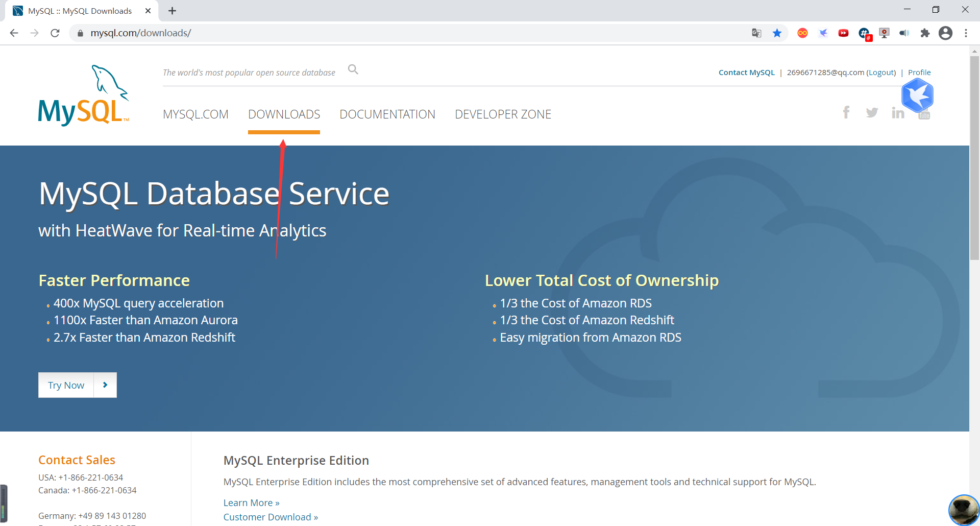Click the Logout link

pos(882,73)
